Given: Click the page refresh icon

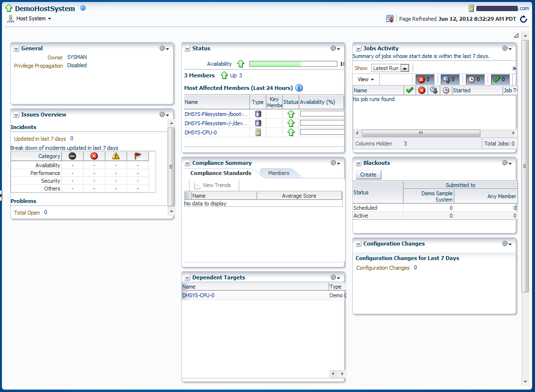Looking at the screenshot, I should click(523, 19).
